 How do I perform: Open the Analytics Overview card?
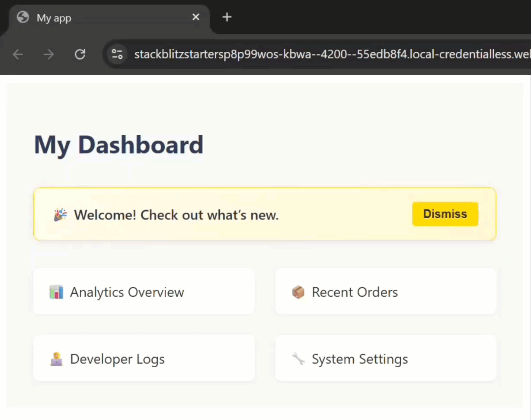[144, 291]
